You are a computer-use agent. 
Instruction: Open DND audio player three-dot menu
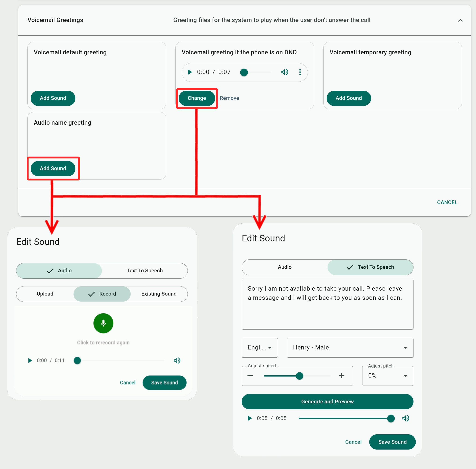(300, 72)
